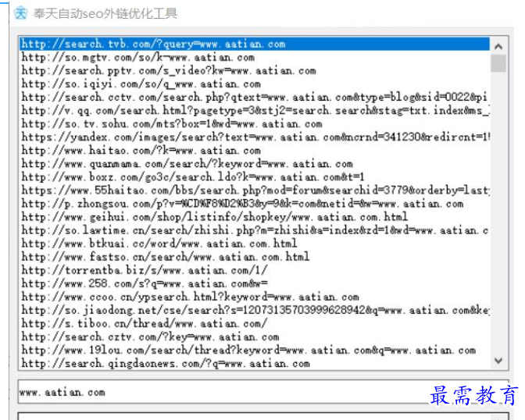Select the www.boxz.com URL row
Screen dimensions: 525x420
(255, 177)
